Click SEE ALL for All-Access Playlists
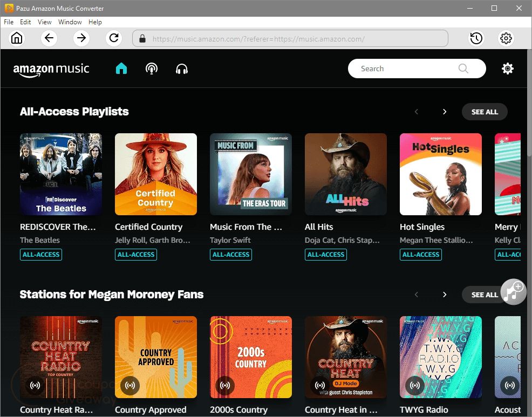Image resolution: width=532 pixels, height=417 pixels. [485, 112]
